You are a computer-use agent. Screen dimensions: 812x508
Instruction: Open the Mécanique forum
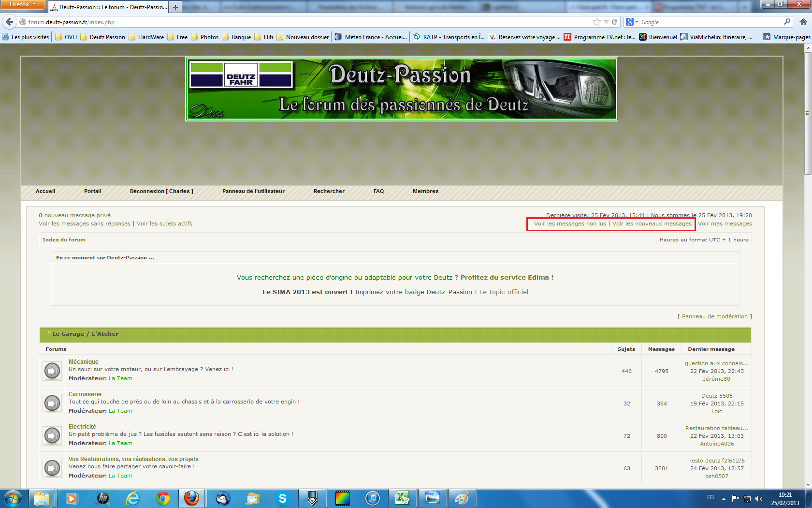(x=83, y=361)
